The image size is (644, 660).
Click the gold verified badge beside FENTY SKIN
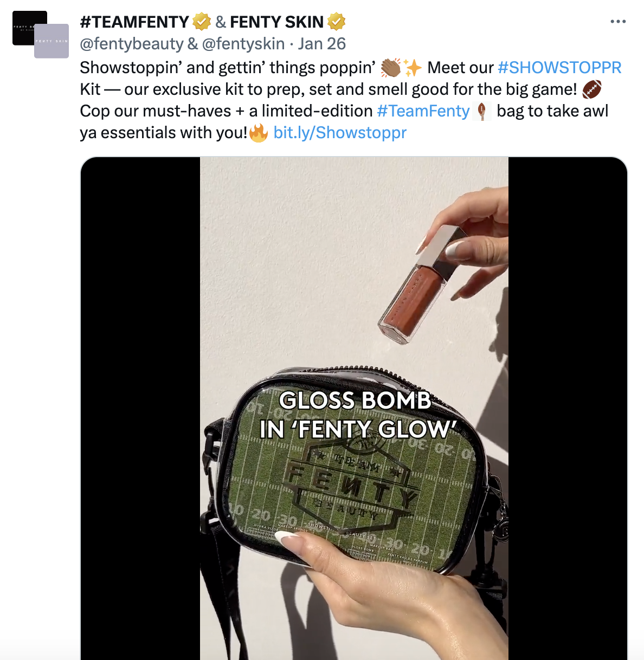337,22
